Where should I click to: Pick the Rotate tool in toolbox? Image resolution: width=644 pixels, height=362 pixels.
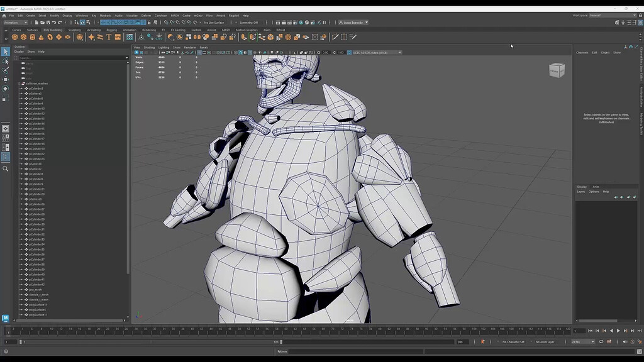pyautogui.click(x=5, y=89)
